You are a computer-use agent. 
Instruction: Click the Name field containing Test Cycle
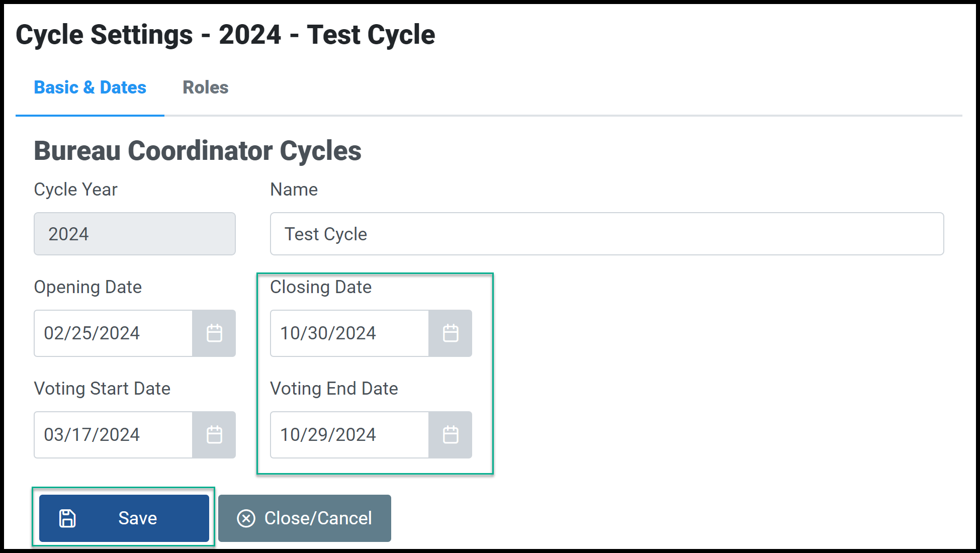pyautogui.click(x=607, y=234)
